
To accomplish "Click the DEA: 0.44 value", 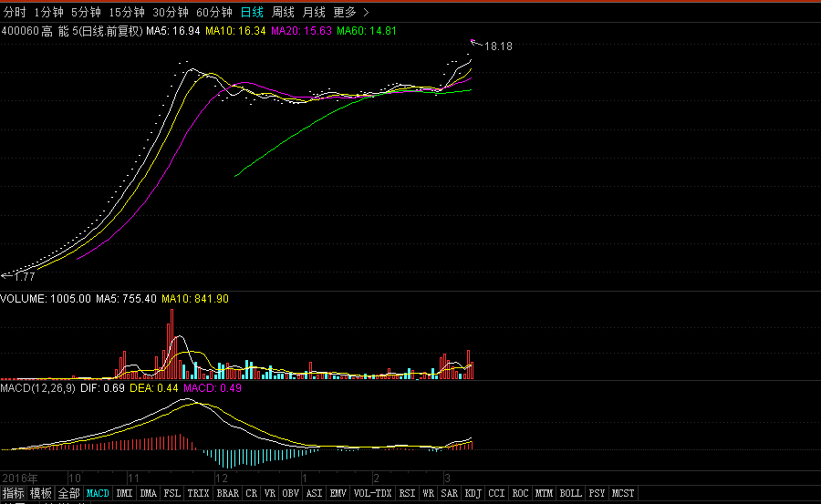I will tap(153, 388).
